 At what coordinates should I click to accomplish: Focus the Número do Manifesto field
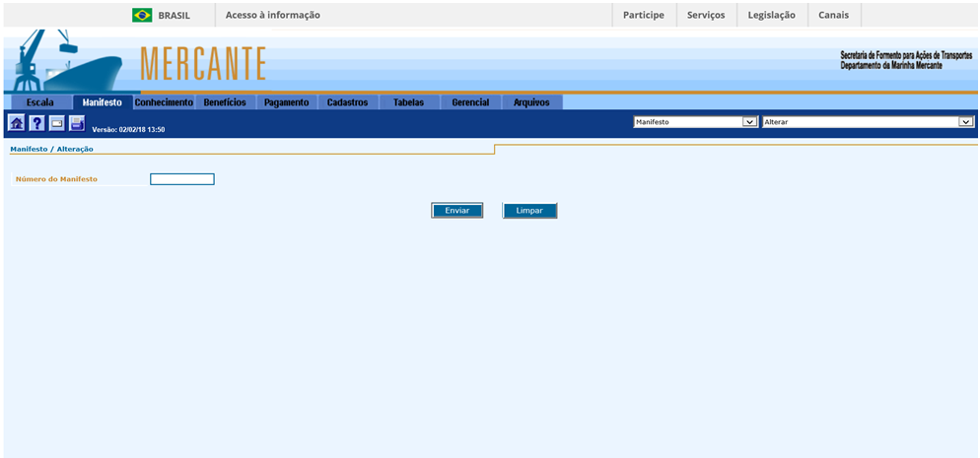click(x=181, y=179)
